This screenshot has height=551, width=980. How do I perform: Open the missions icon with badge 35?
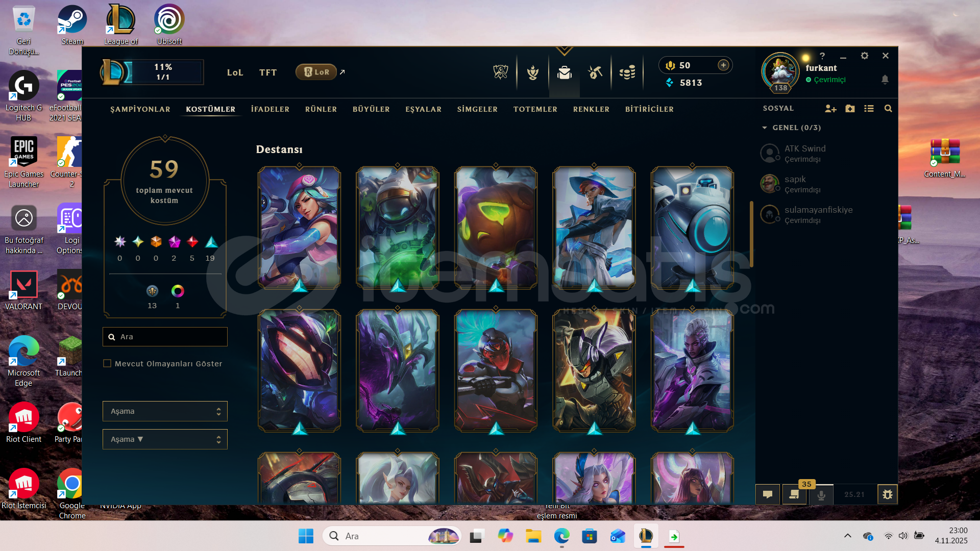[794, 494]
